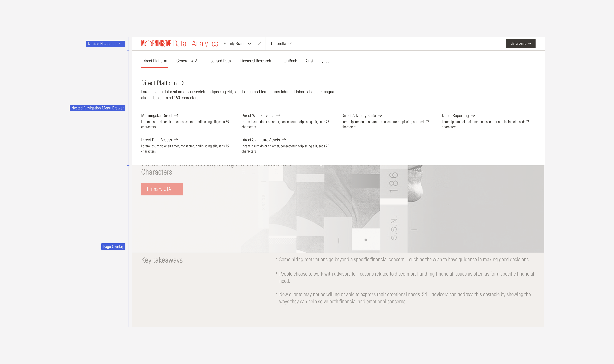Click the Morningstar Data+Analytics logo
Screen dimensions: 614x364
(179, 43)
